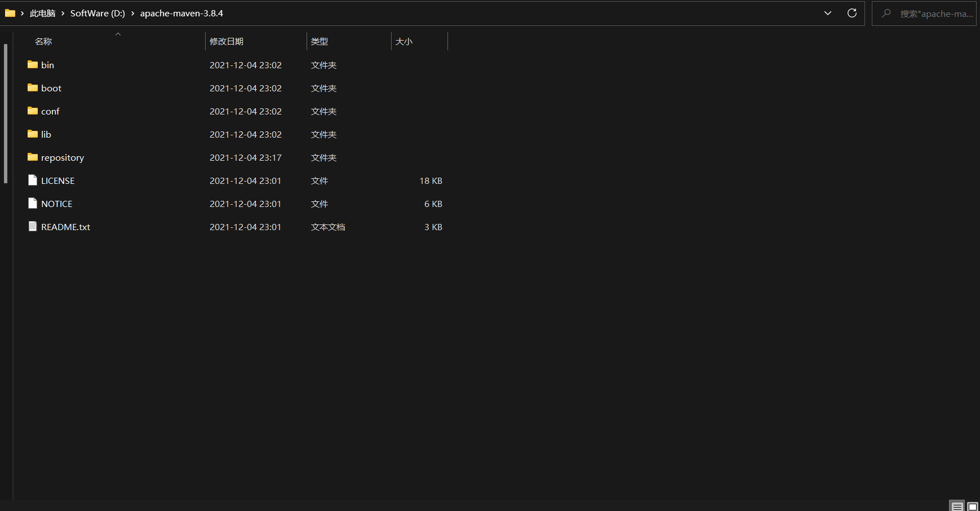Select the README.txt document icon
The height and width of the screenshot is (511, 980).
coord(33,227)
